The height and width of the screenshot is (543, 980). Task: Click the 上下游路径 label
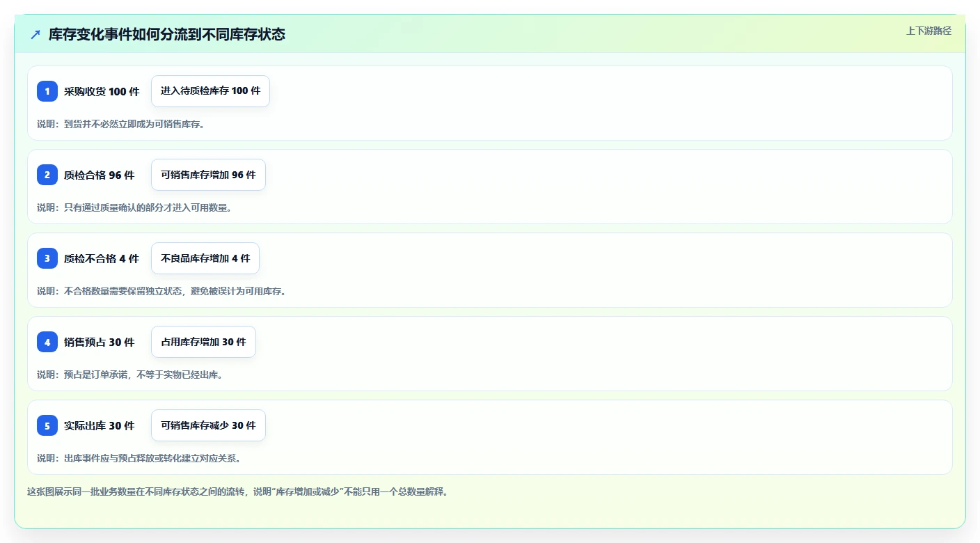point(928,31)
